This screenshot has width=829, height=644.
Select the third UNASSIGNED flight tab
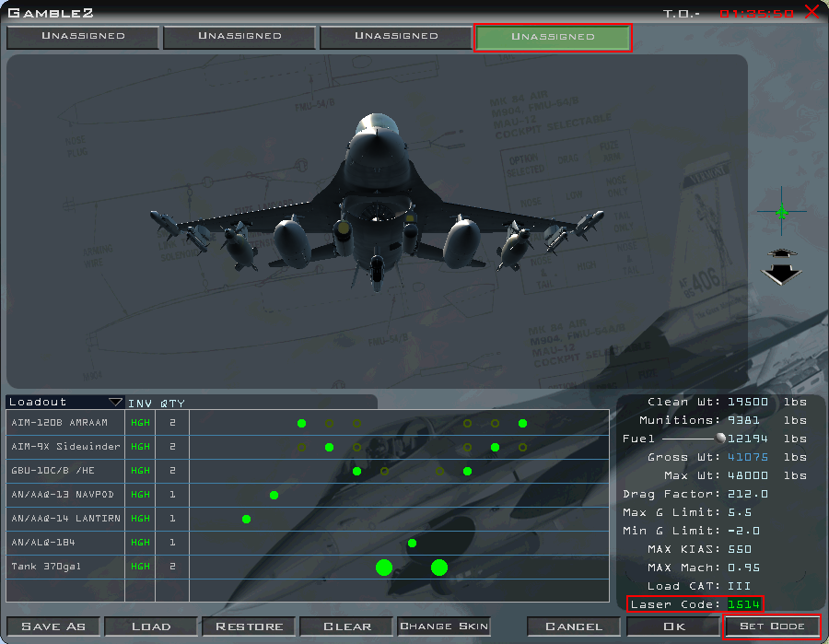pyautogui.click(x=395, y=37)
